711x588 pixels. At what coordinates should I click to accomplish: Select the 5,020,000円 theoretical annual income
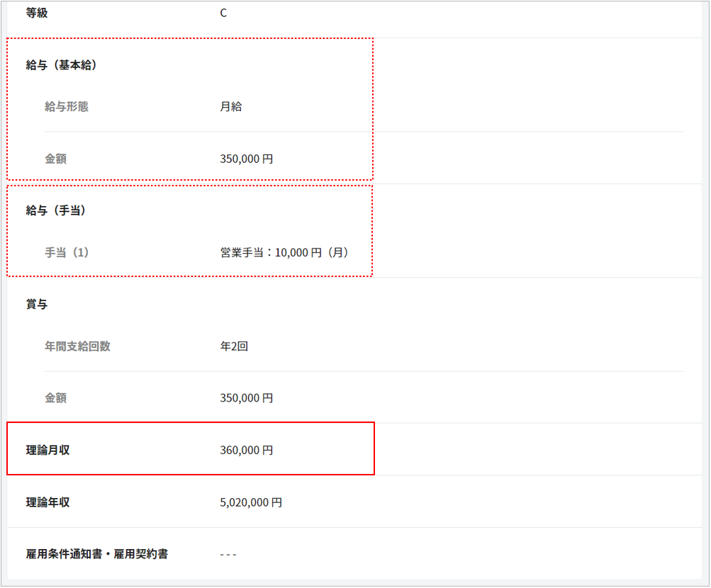pos(251,502)
